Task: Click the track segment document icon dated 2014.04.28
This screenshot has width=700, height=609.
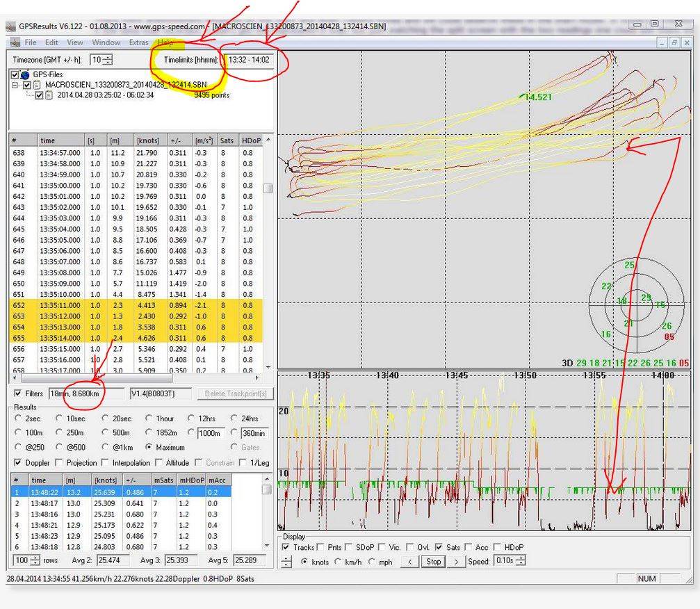Action: pos(49,95)
